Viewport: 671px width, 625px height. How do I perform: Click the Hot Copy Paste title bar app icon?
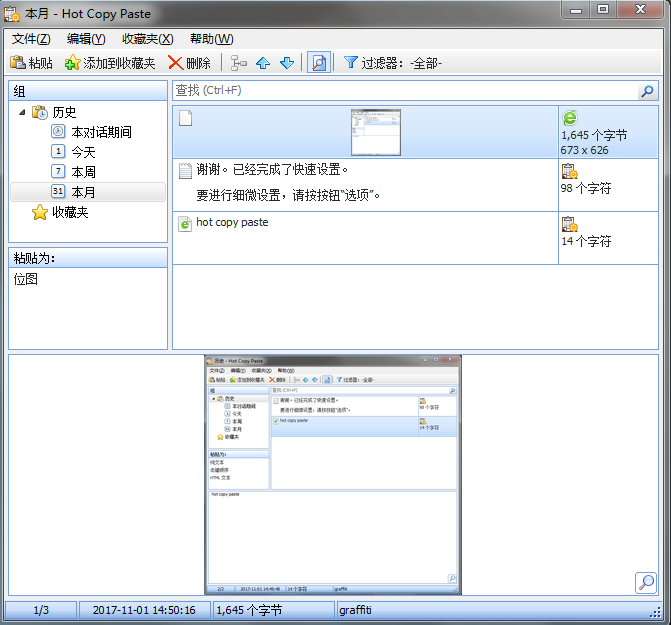pyautogui.click(x=12, y=14)
